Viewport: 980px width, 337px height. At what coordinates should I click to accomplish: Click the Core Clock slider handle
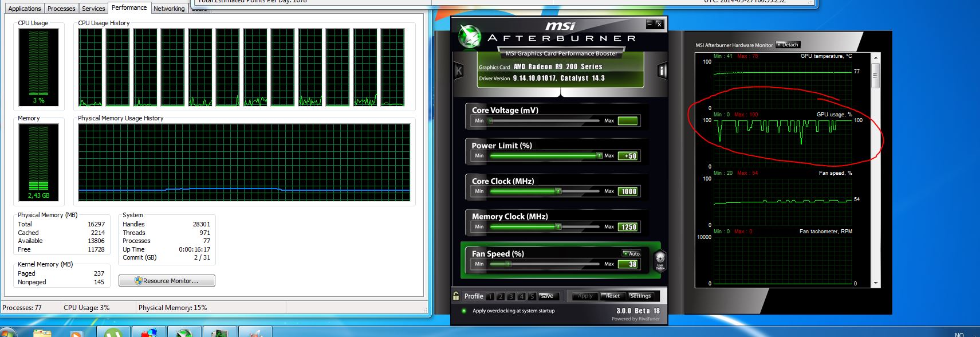558,191
